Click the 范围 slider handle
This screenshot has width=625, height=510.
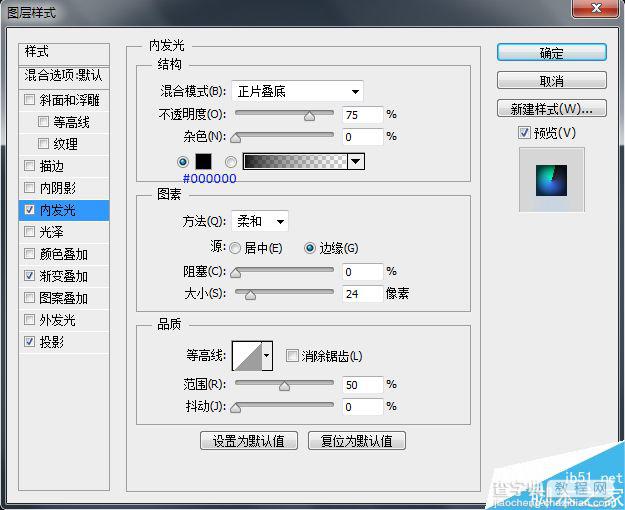pos(284,386)
